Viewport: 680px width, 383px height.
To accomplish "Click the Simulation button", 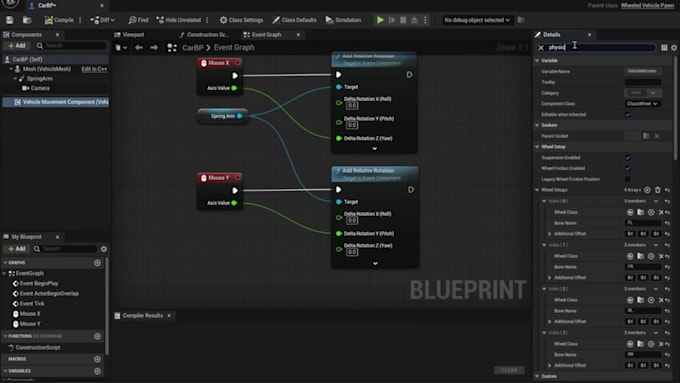I will click(x=343, y=20).
